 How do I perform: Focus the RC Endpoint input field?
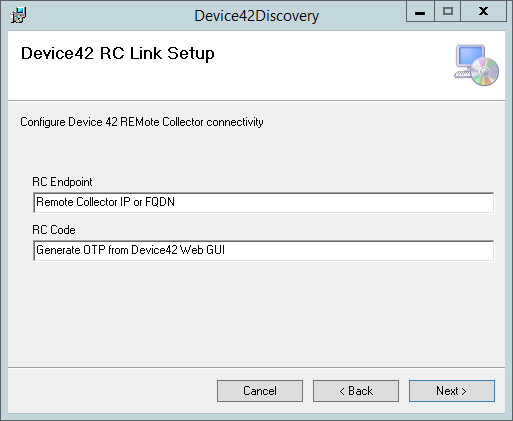(264, 202)
